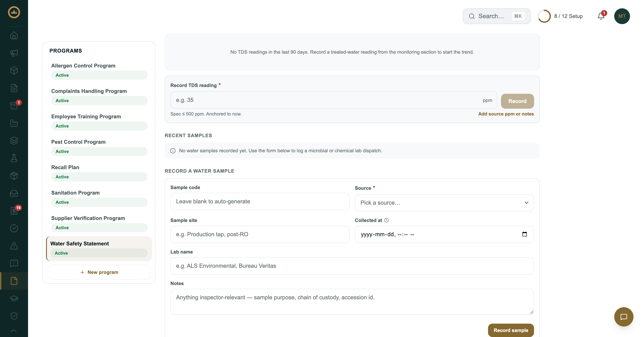The height and width of the screenshot is (337, 644).
Task: Click the Record TDS button
Action: [517, 101]
